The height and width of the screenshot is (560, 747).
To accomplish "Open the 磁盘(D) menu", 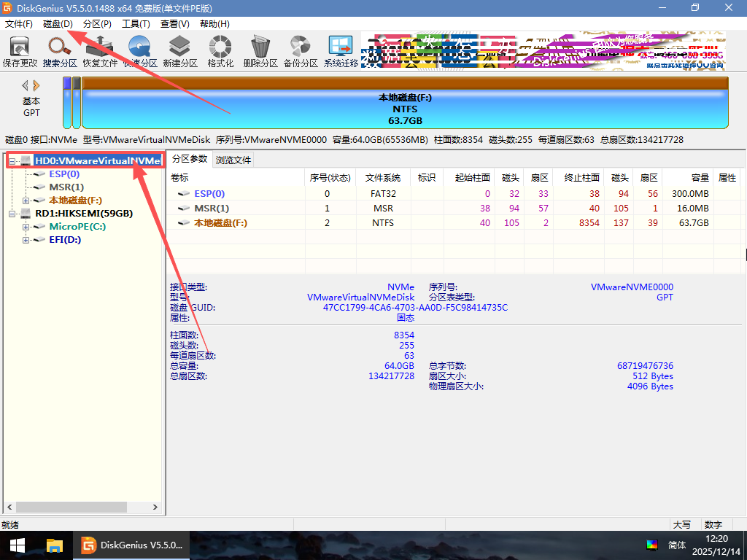I will [58, 24].
